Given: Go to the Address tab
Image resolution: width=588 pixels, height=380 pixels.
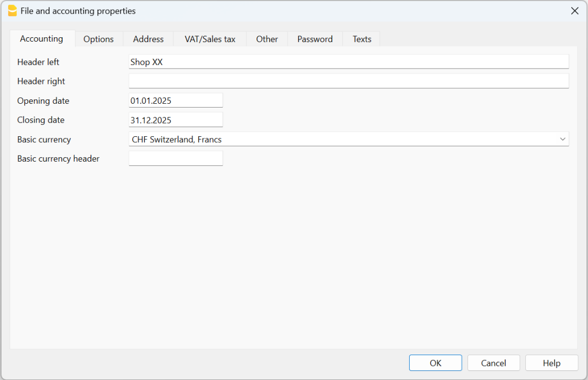Looking at the screenshot, I should click(x=148, y=39).
